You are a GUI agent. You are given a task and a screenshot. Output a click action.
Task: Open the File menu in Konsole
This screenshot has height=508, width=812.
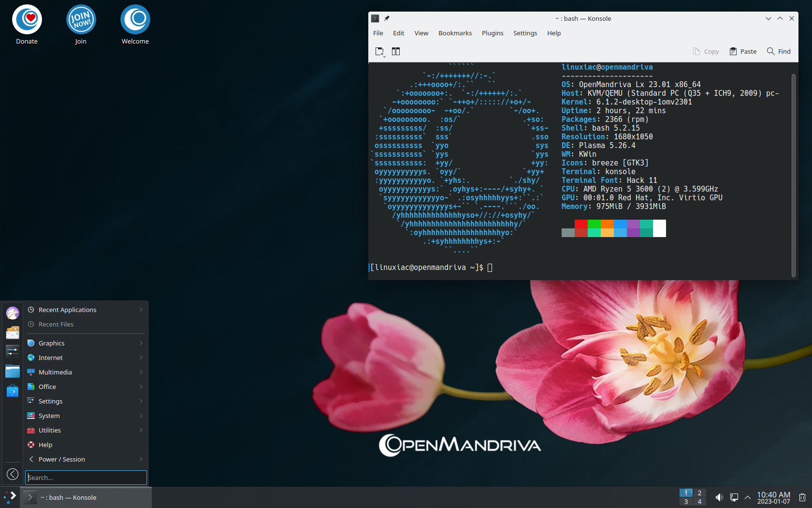click(378, 33)
